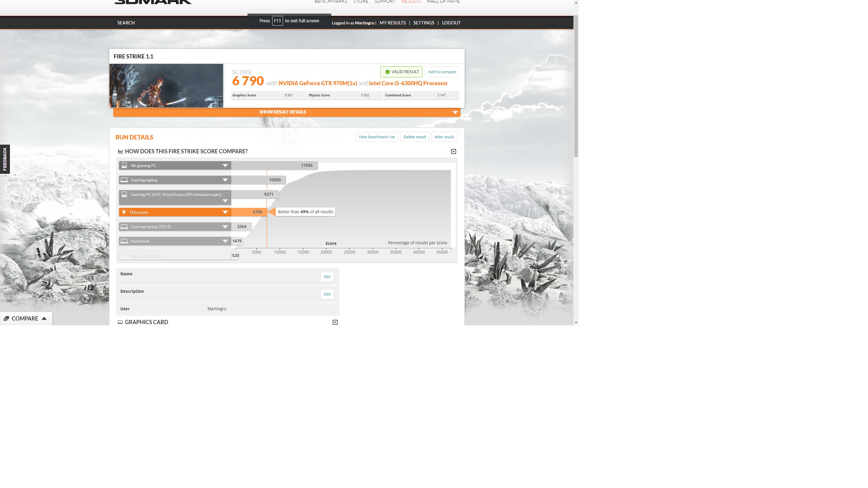Click the Notebook laptop icon
The height and width of the screenshot is (488, 868).
[x=124, y=241]
